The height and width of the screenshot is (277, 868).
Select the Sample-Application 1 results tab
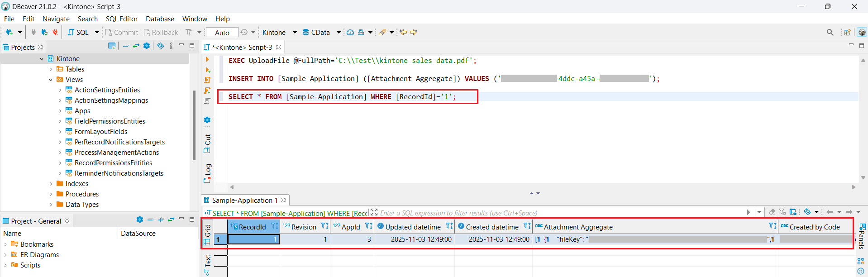[x=242, y=200]
